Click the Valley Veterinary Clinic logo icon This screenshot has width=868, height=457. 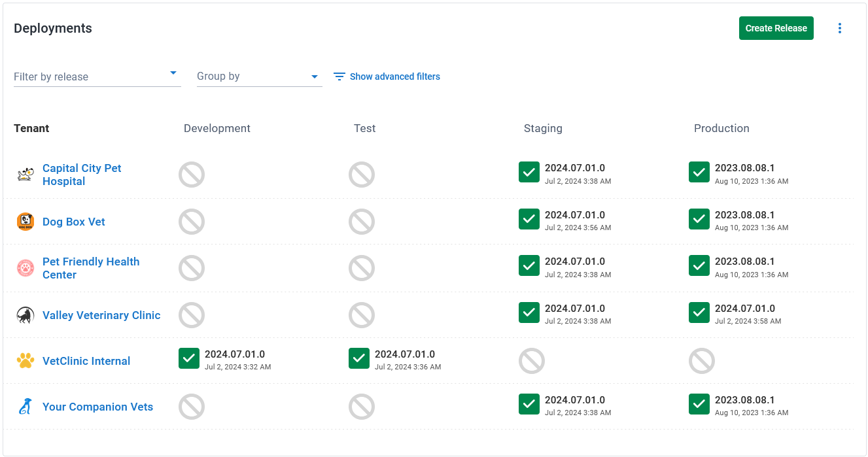26,315
